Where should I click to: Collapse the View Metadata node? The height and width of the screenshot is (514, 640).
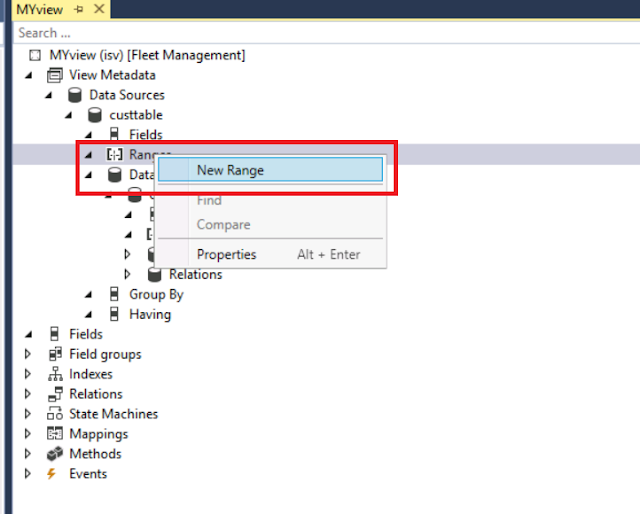coord(29,75)
